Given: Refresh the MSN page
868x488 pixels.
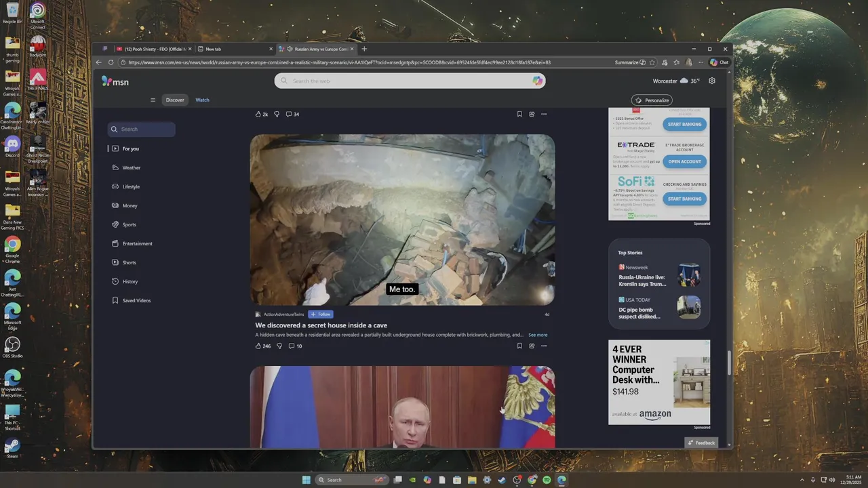Looking at the screenshot, I should point(111,62).
